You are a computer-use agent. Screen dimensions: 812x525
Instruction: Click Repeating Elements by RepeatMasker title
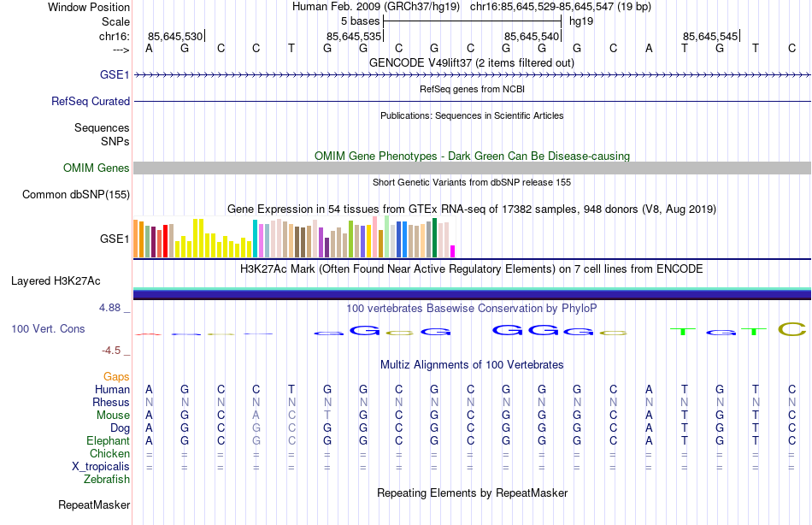(x=472, y=493)
